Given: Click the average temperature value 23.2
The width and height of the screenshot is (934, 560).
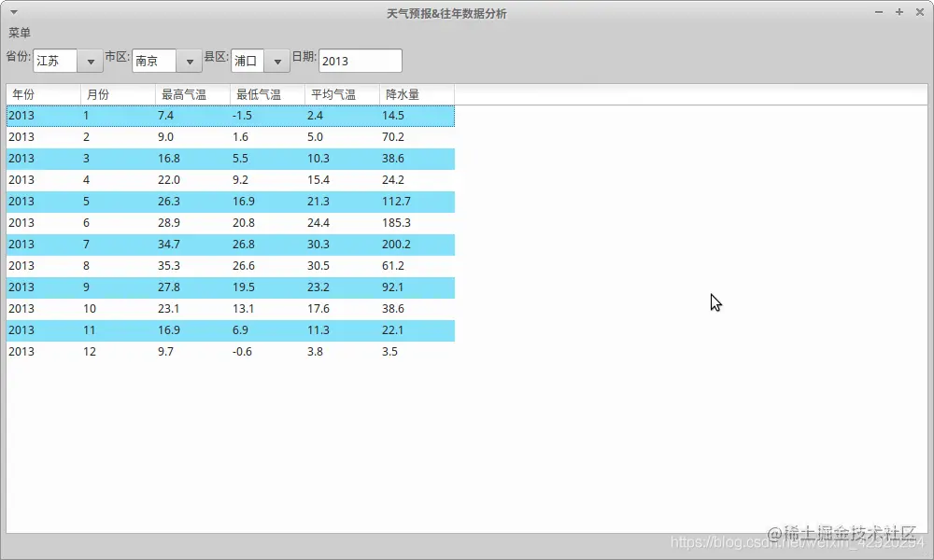Looking at the screenshot, I should [x=318, y=287].
